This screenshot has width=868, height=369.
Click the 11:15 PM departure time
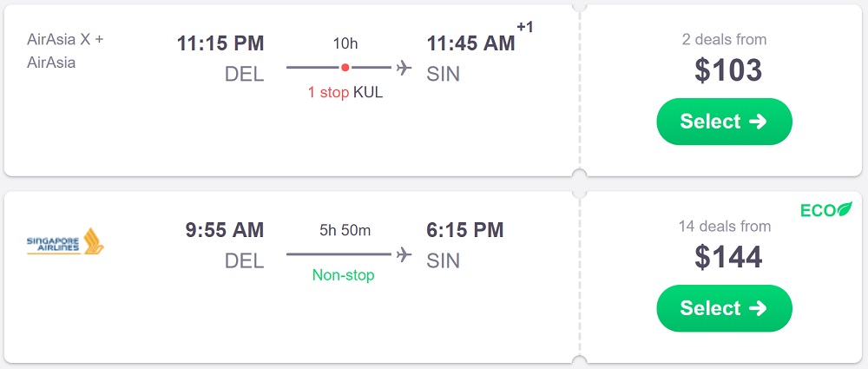[220, 43]
